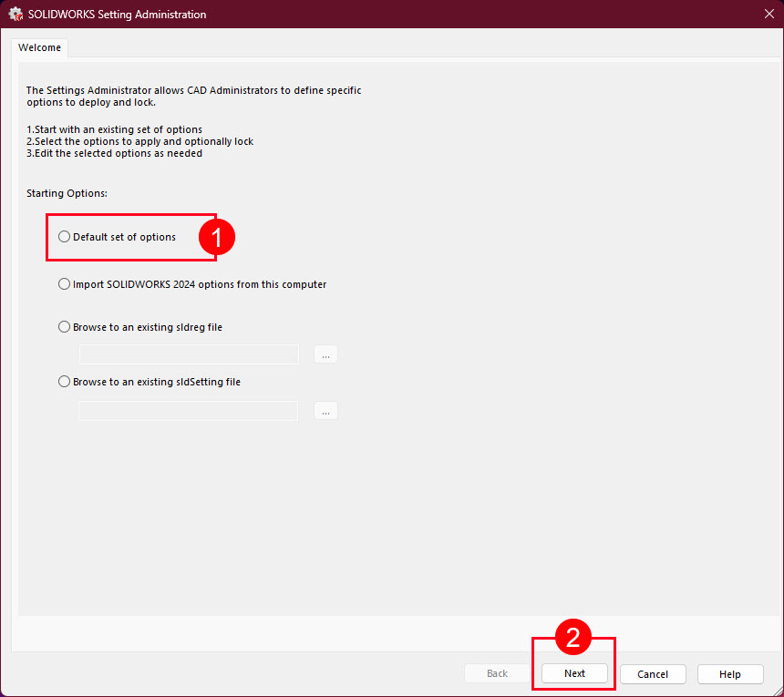784x697 pixels.
Task: Click the sldreg file path input field
Action: click(x=189, y=354)
